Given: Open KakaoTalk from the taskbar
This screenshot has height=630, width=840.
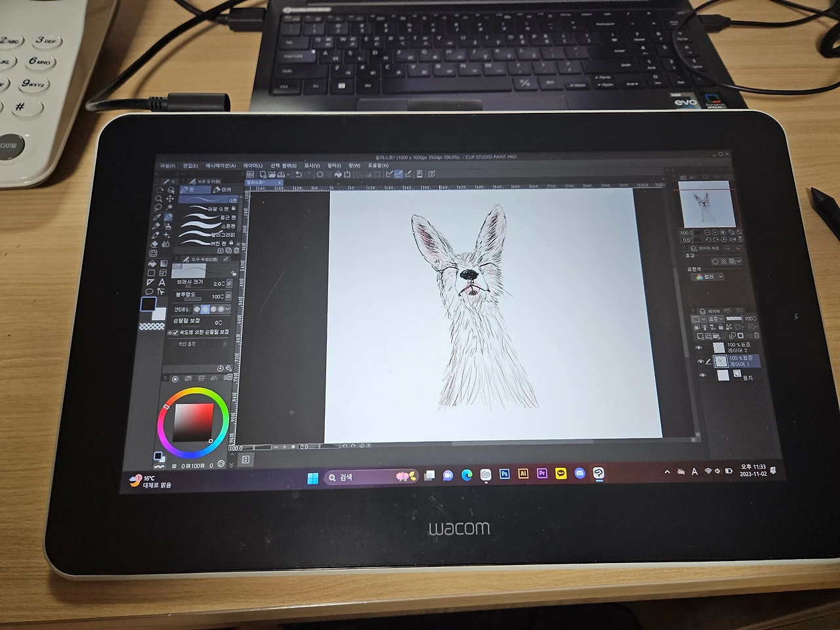Looking at the screenshot, I should point(561,473).
